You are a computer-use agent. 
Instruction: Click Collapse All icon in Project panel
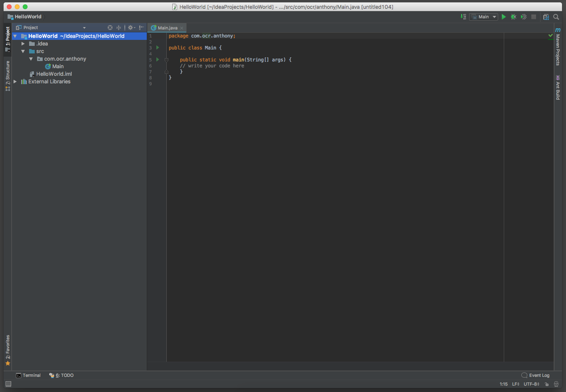(x=118, y=28)
